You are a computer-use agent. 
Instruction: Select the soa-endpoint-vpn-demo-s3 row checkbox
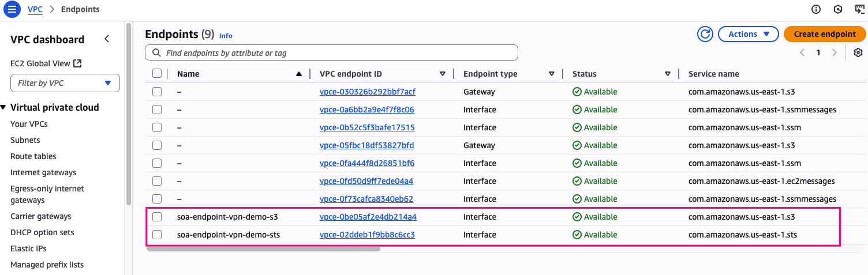click(x=157, y=217)
